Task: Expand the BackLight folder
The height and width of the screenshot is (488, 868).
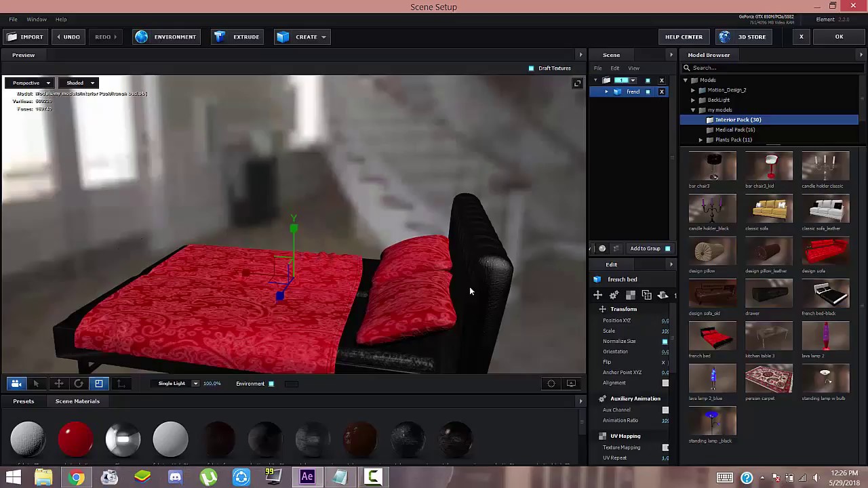Action: coord(693,100)
